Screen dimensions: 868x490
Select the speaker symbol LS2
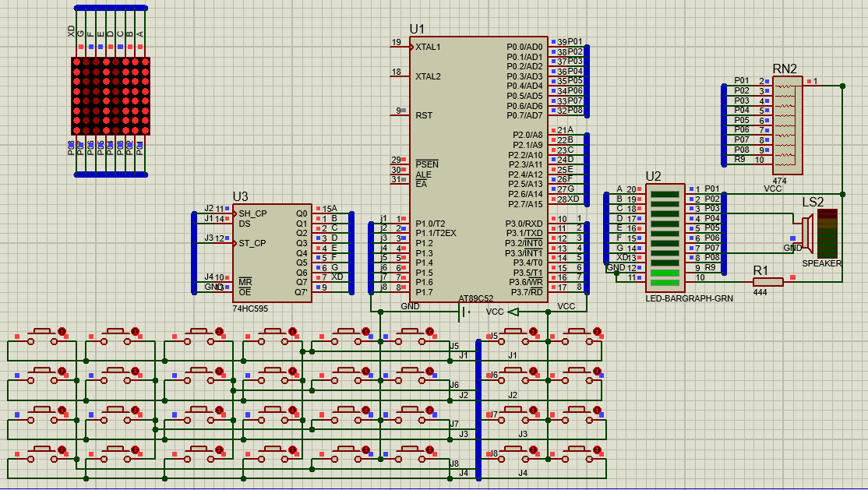pos(807,233)
